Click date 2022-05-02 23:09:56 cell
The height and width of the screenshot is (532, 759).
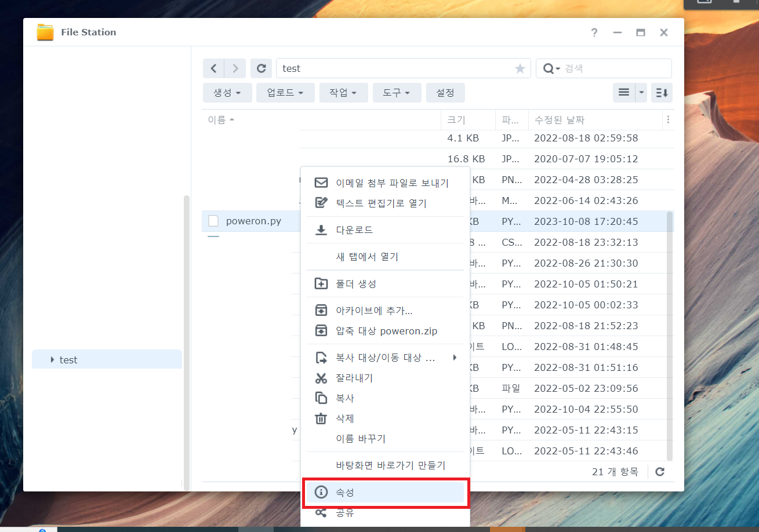pyautogui.click(x=586, y=388)
